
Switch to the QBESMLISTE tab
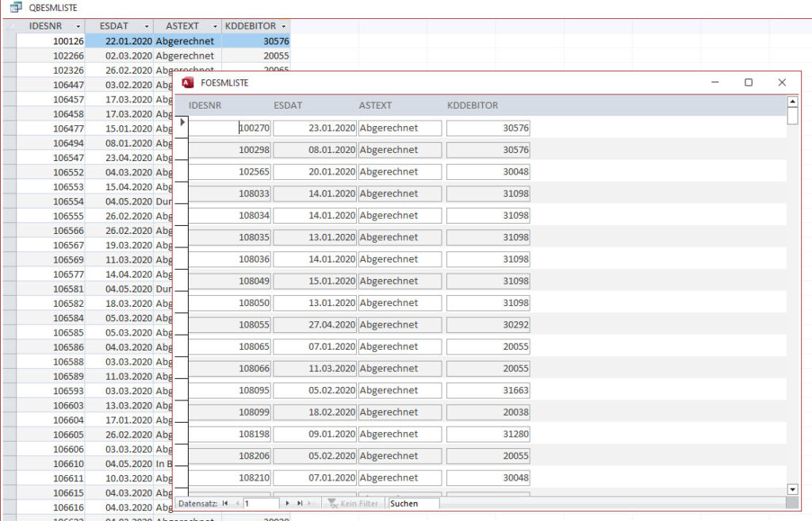(53, 8)
